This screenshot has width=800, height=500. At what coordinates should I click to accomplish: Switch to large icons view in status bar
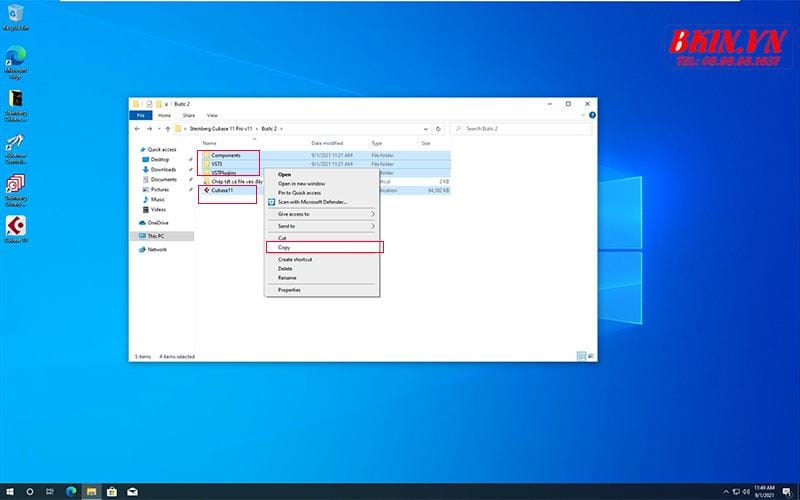tap(588, 356)
